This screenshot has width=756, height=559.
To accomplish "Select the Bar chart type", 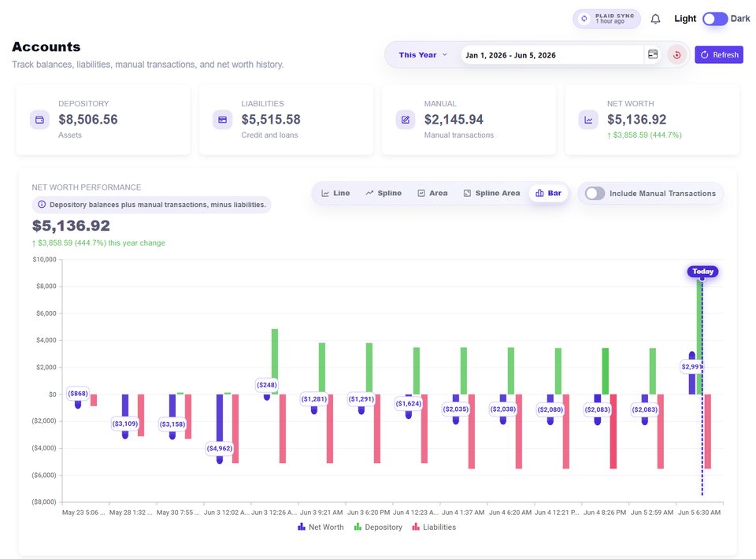I will point(548,193).
